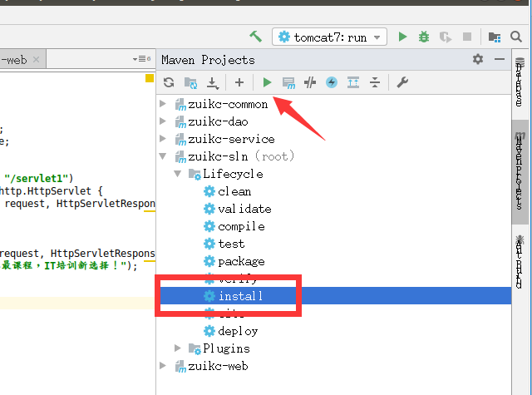Click the Stop square icon
Image resolution: width=532 pixels, height=395 pixels.
pyautogui.click(x=467, y=37)
